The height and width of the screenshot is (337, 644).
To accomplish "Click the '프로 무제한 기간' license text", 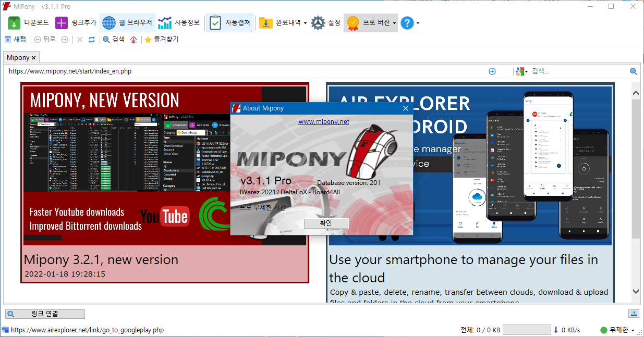I will (262, 207).
